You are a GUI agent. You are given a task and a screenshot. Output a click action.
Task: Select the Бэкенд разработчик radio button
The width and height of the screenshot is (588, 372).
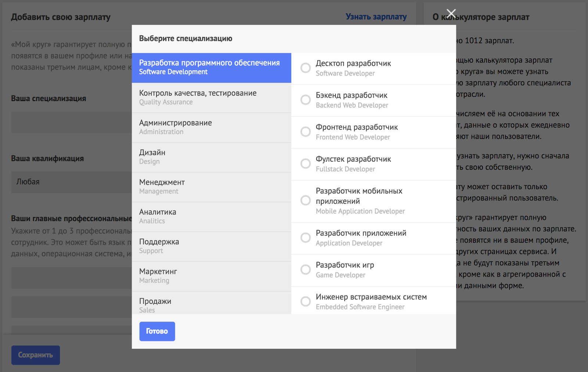305,100
